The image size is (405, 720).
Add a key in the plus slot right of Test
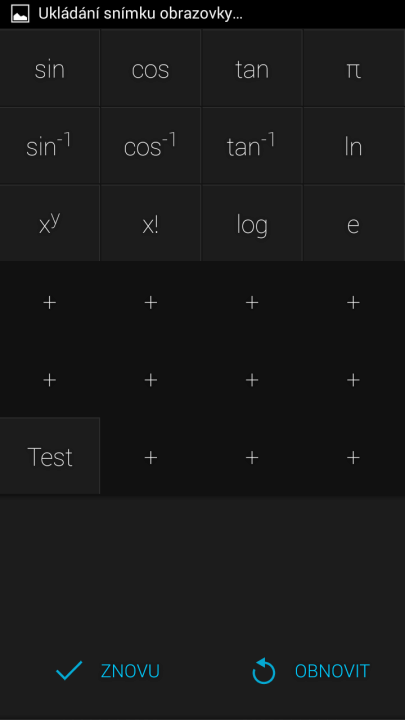(151, 457)
